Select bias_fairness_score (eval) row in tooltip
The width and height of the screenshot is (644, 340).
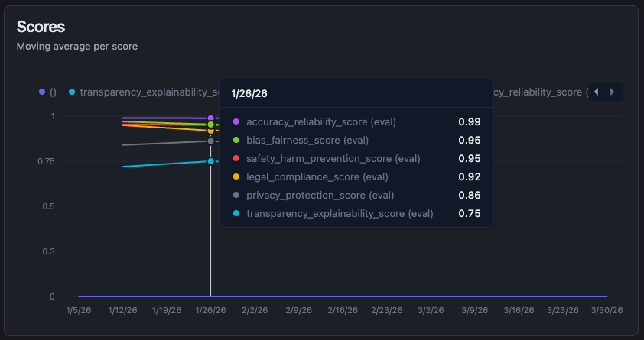(307, 140)
